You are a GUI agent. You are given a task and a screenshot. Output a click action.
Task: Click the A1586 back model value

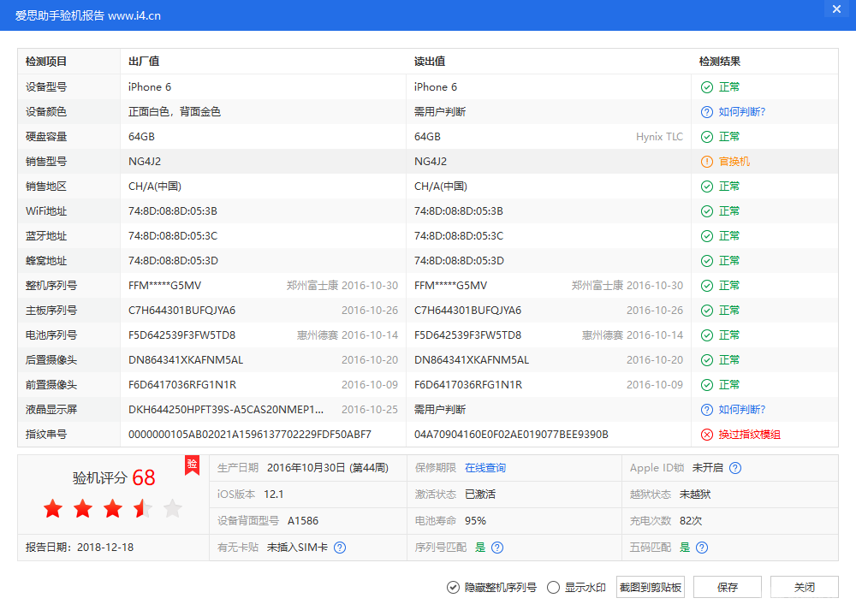(x=303, y=521)
